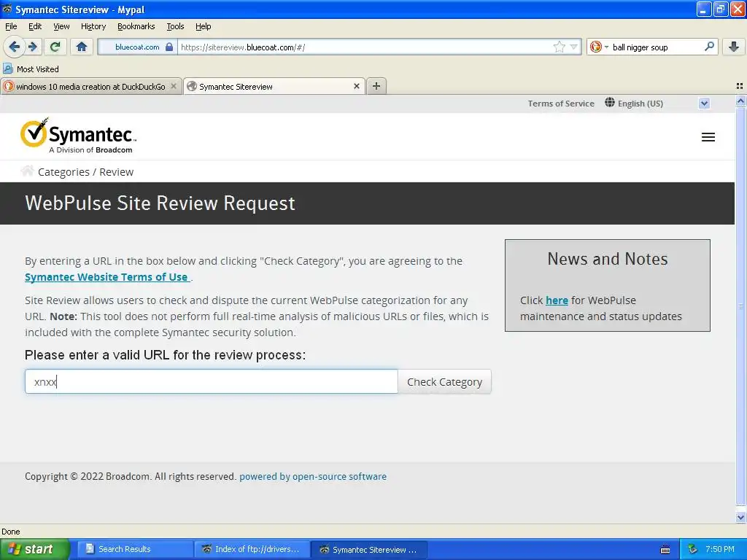Bookmark this page with the star icon
Viewport: 747px width, 560px height.
[560, 47]
